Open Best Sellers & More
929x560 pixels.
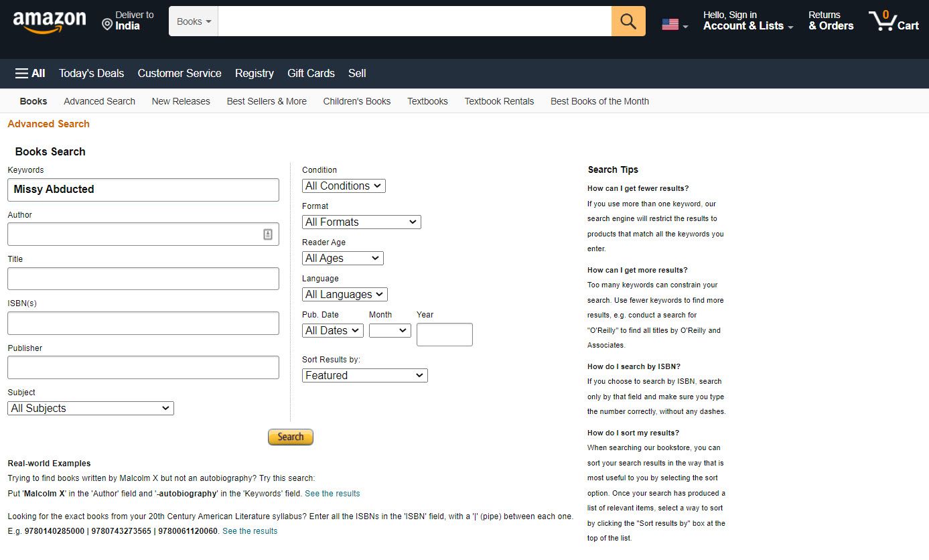click(266, 101)
